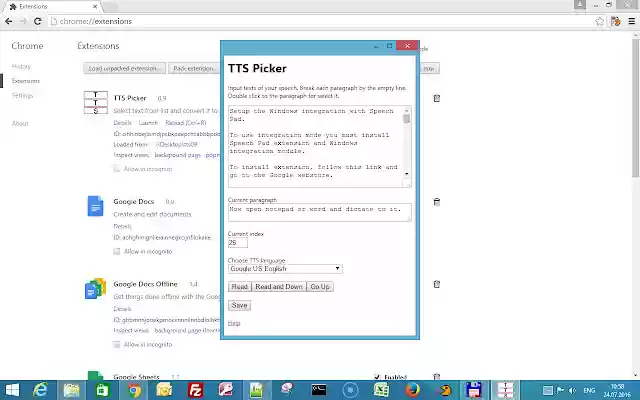Open Details link for TTS Picker extension
Screen dimensions: 640x400
point(122,123)
